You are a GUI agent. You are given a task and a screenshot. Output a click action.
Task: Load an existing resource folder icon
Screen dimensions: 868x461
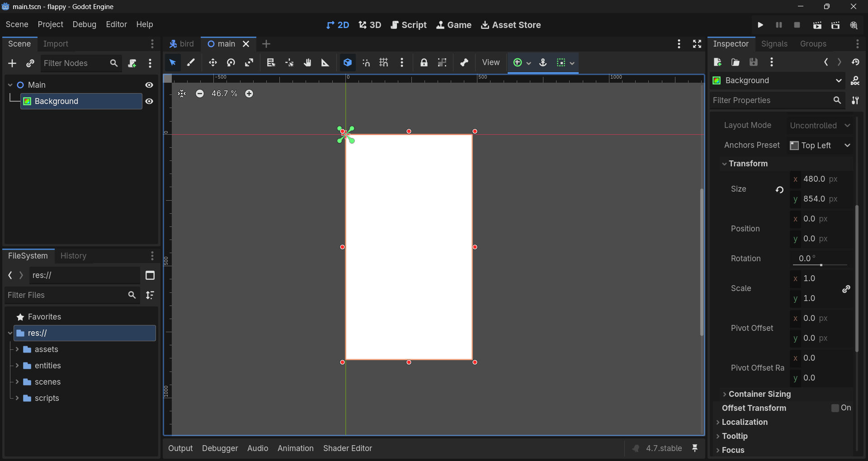[736, 62]
